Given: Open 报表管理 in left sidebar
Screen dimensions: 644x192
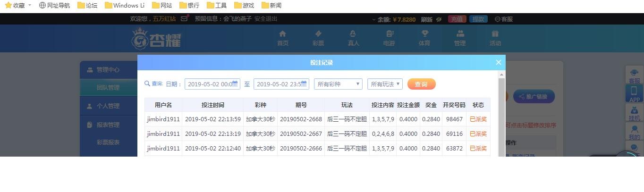Looking at the screenshot, I should coord(108,125).
